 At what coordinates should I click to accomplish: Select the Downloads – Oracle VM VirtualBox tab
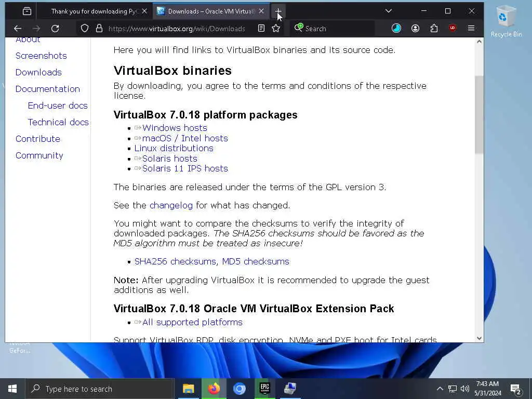tap(211, 11)
